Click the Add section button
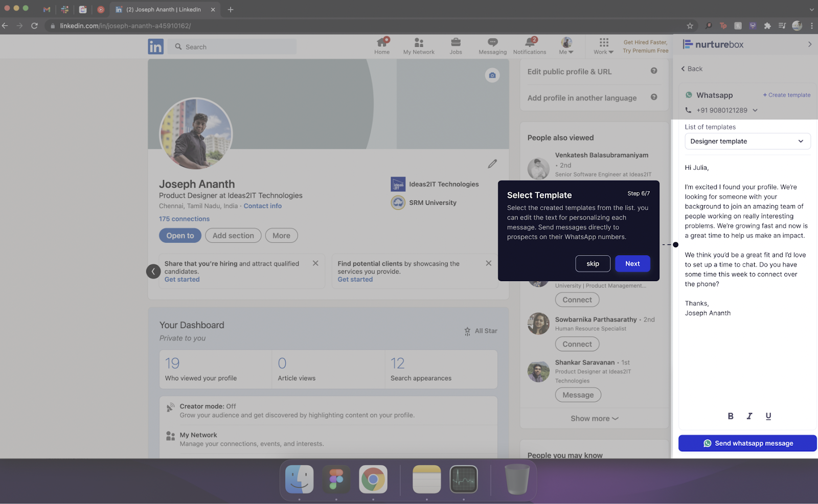Screen dimensions: 818x504 233,236
